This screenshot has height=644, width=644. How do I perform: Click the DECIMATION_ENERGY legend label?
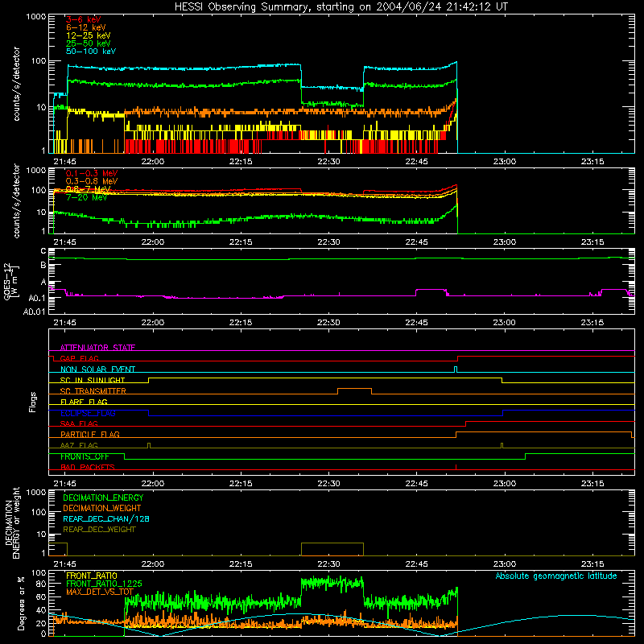click(x=103, y=497)
